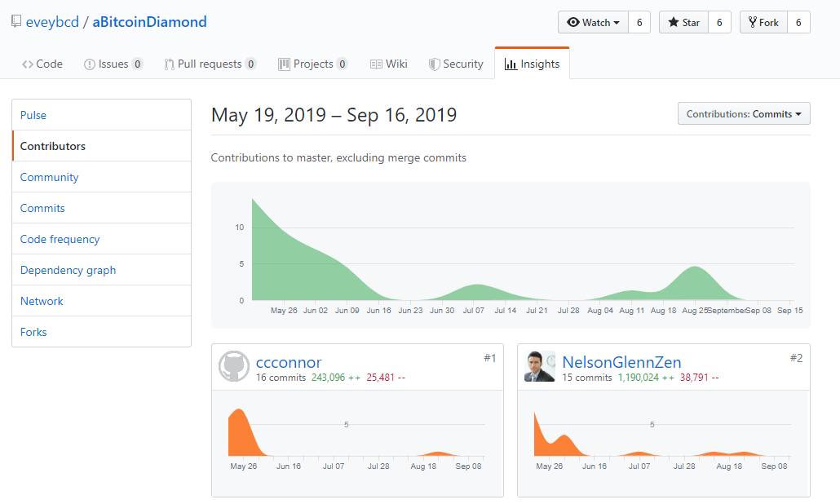
Task: Click the forks count 6
Action: point(798,23)
